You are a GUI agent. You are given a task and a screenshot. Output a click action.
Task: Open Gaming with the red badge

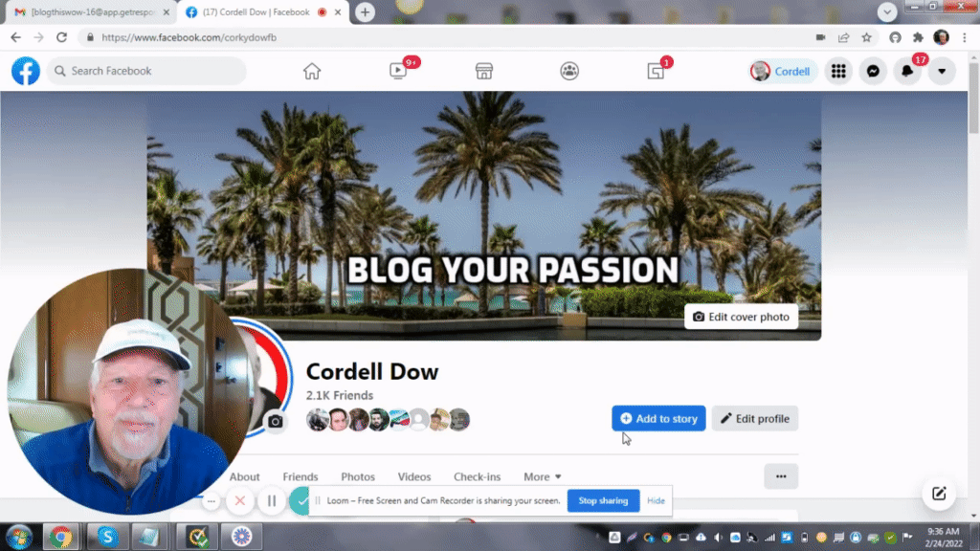[x=656, y=71]
